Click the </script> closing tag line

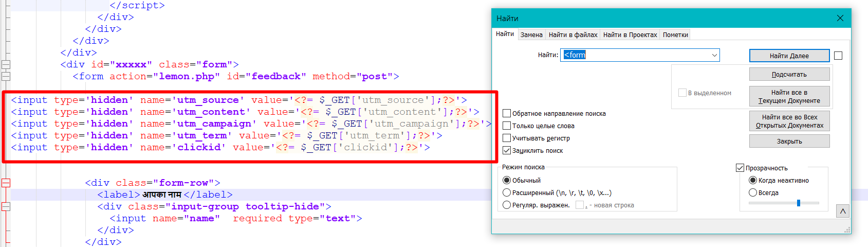point(137,5)
